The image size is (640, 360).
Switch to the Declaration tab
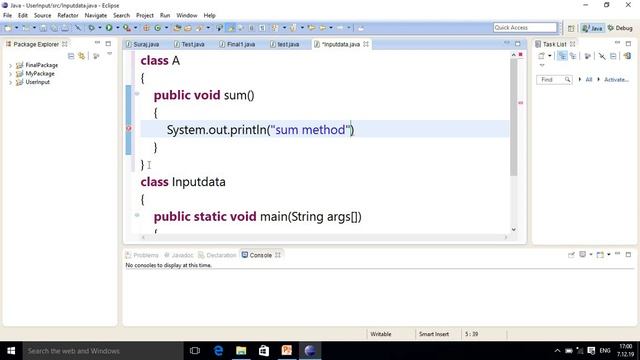(x=217, y=255)
